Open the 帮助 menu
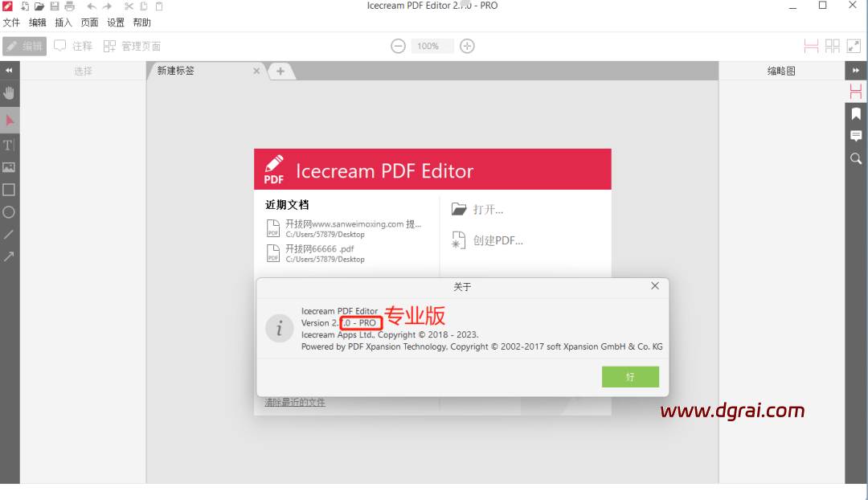The height and width of the screenshot is (500, 868). click(141, 23)
